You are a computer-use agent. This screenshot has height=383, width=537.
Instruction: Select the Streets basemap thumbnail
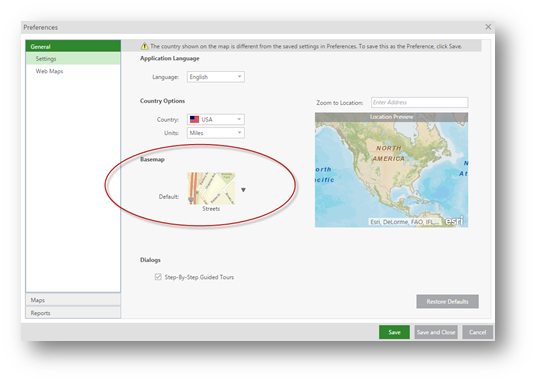tap(211, 188)
